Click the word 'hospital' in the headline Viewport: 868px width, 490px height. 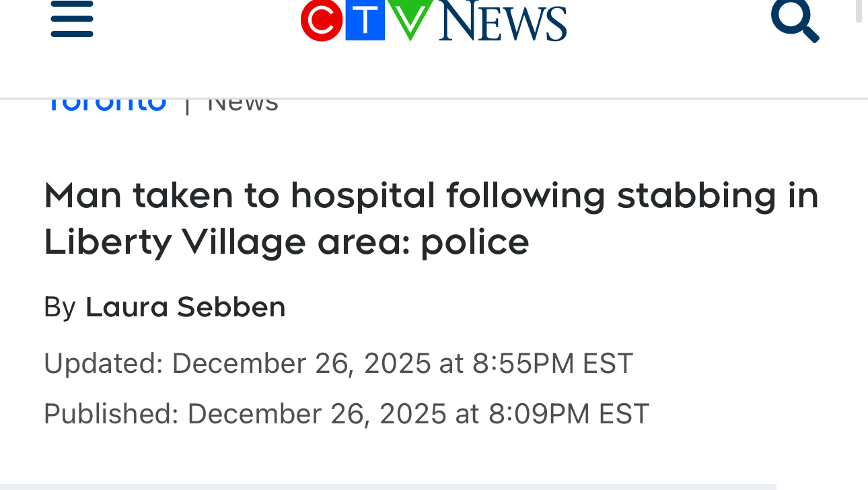(x=363, y=195)
